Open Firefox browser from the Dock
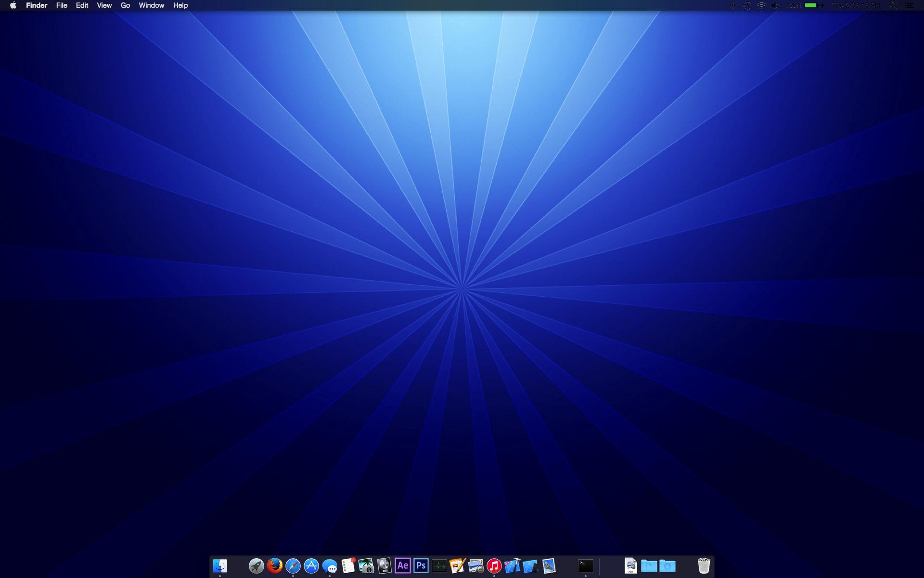This screenshot has width=924, height=578. pos(275,565)
